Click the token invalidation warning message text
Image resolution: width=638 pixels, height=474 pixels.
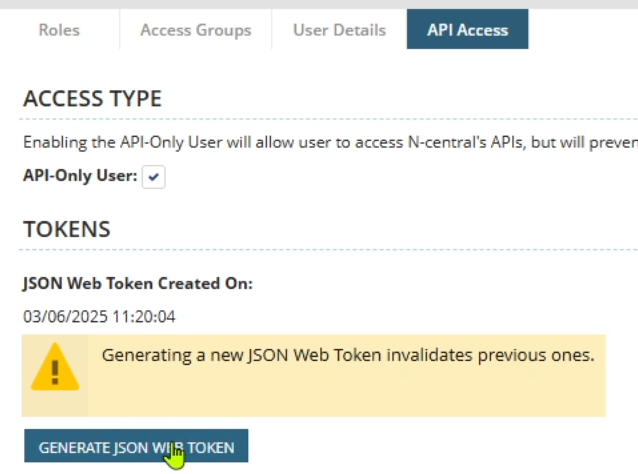pyautogui.click(x=348, y=355)
